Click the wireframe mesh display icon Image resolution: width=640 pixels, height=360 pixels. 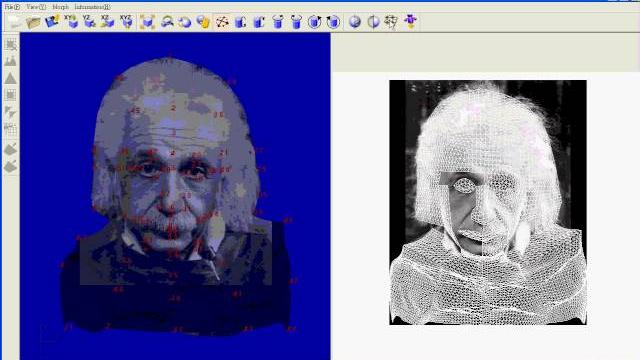tap(391, 22)
